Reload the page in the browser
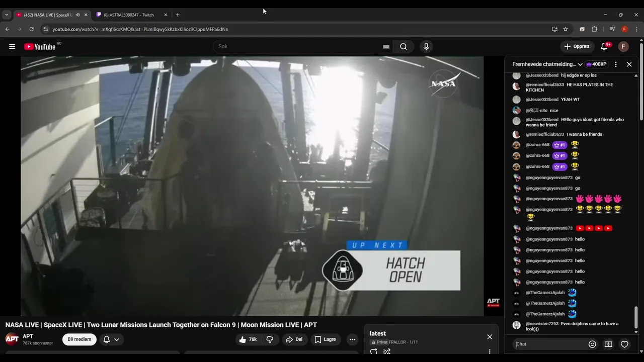Viewport: 644px width, 362px height. [31, 29]
